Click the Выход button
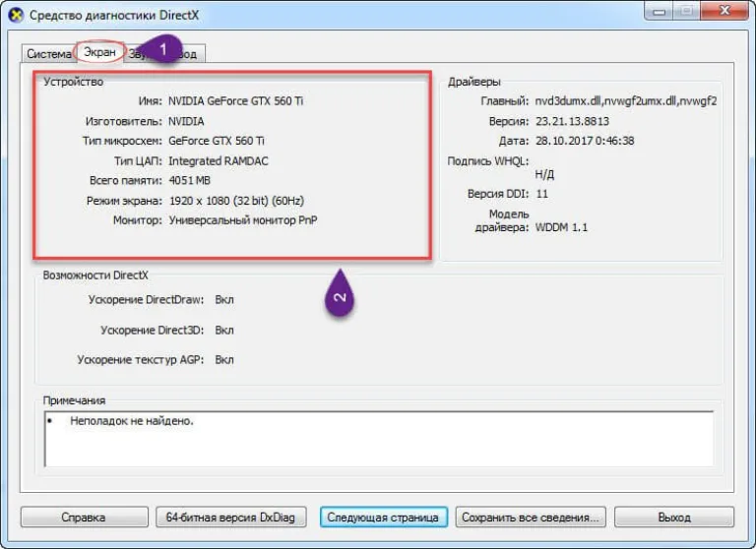Image resolution: width=756 pixels, height=549 pixels. point(674,518)
